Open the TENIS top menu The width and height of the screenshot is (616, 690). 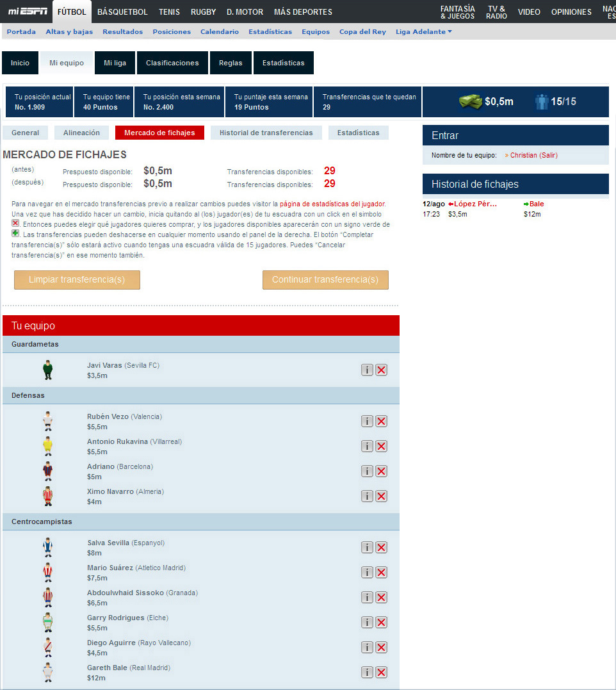tap(169, 12)
